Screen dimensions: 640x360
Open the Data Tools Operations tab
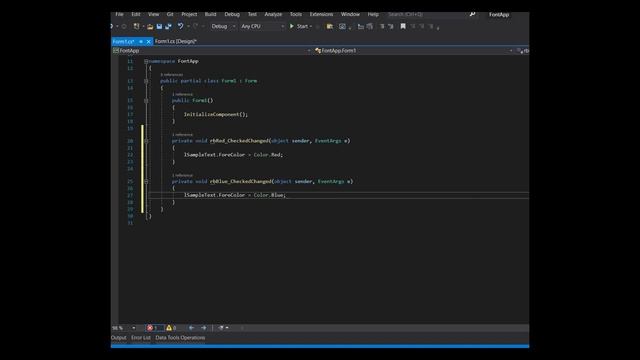(180, 338)
